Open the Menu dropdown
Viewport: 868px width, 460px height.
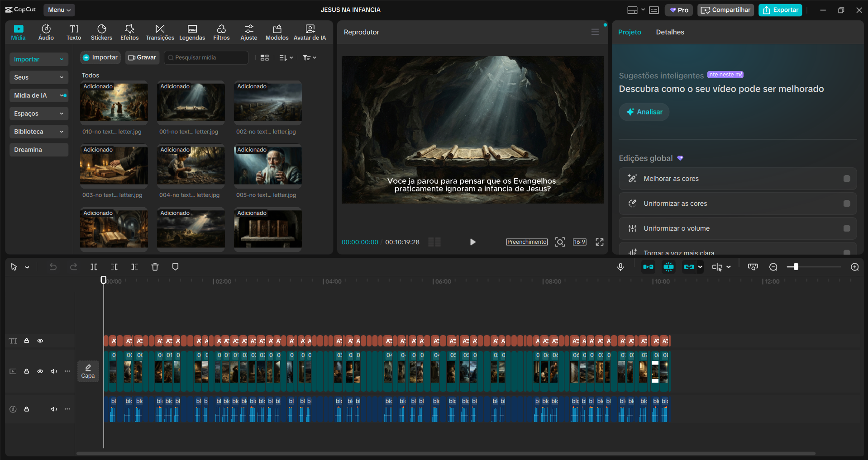click(59, 10)
